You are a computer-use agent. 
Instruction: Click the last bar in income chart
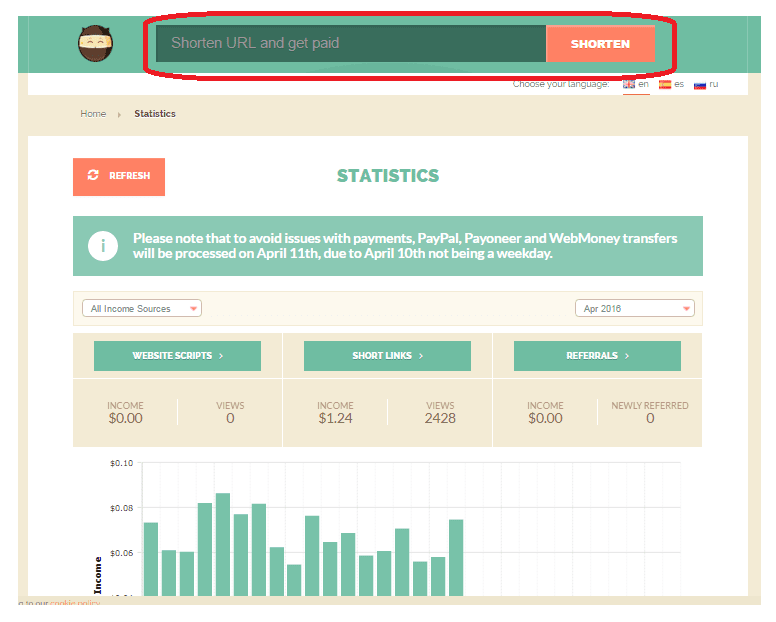click(x=456, y=558)
